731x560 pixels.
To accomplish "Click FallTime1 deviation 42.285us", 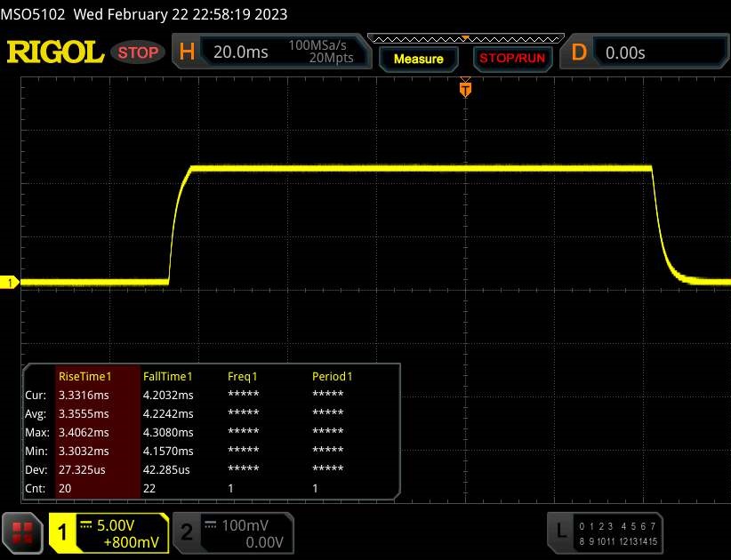I will 166,469.
